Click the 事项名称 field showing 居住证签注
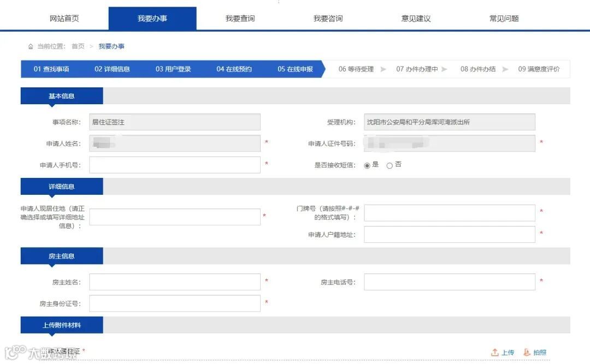This screenshot has width=590, height=364. coord(175,122)
